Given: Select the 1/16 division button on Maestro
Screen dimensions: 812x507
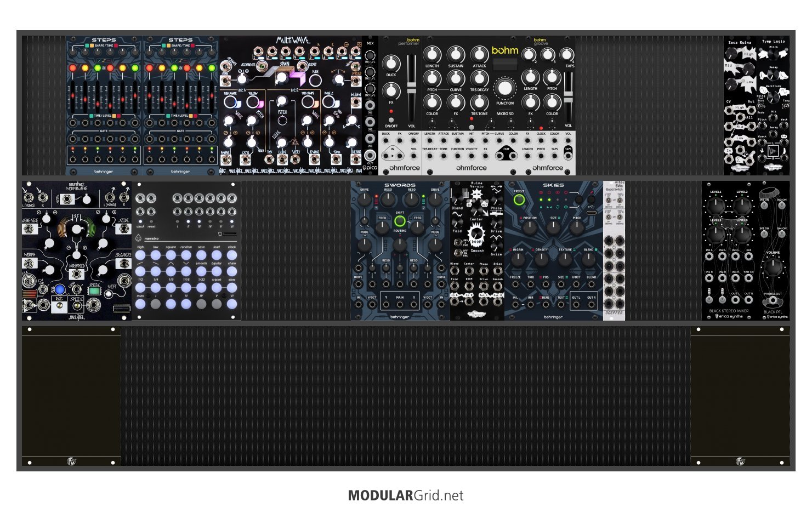Looking at the screenshot, I should pos(186,287).
